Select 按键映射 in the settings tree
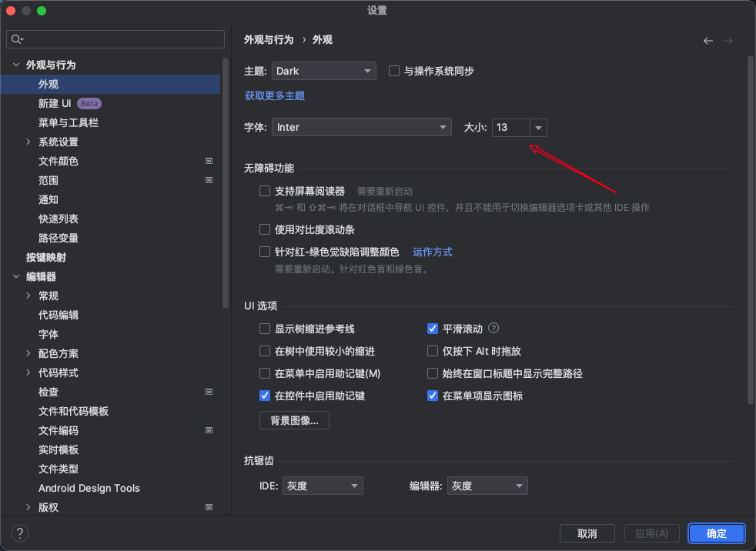This screenshot has width=756, height=551. (x=46, y=257)
